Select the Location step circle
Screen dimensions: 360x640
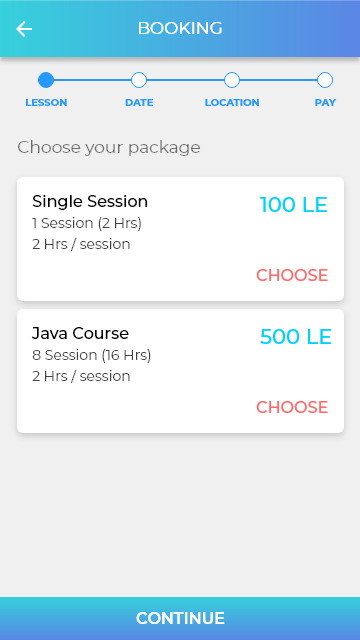(x=232, y=80)
